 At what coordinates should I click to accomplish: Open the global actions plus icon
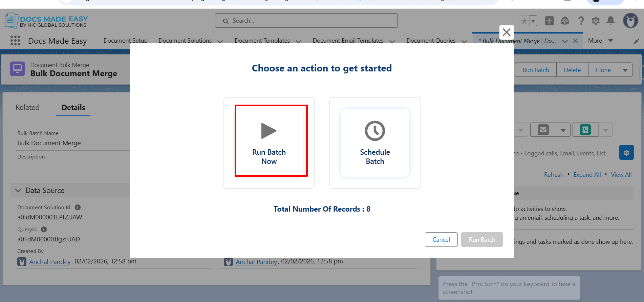(x=549, y=21)
